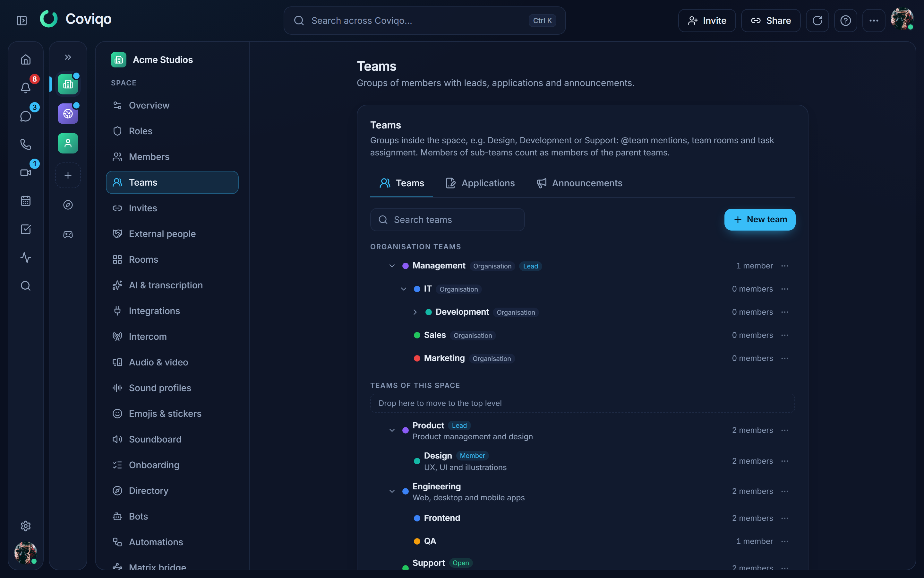This screenshot has height=578, width=924.
Task: Collapse the Management team row
Action: tap(392, 266)
